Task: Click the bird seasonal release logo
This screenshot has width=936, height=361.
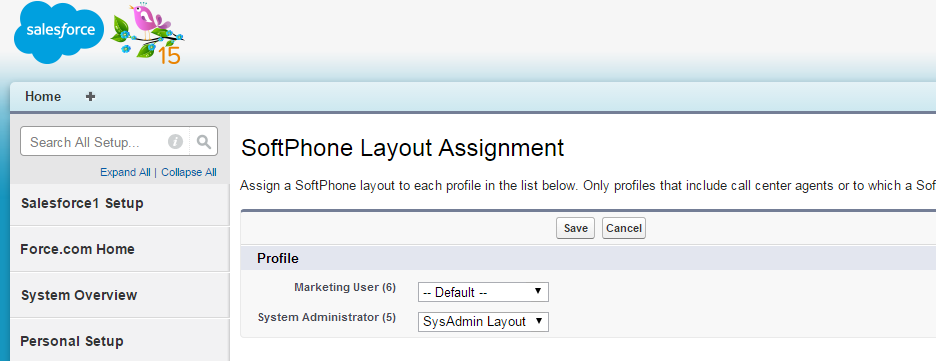Action: 147,33
